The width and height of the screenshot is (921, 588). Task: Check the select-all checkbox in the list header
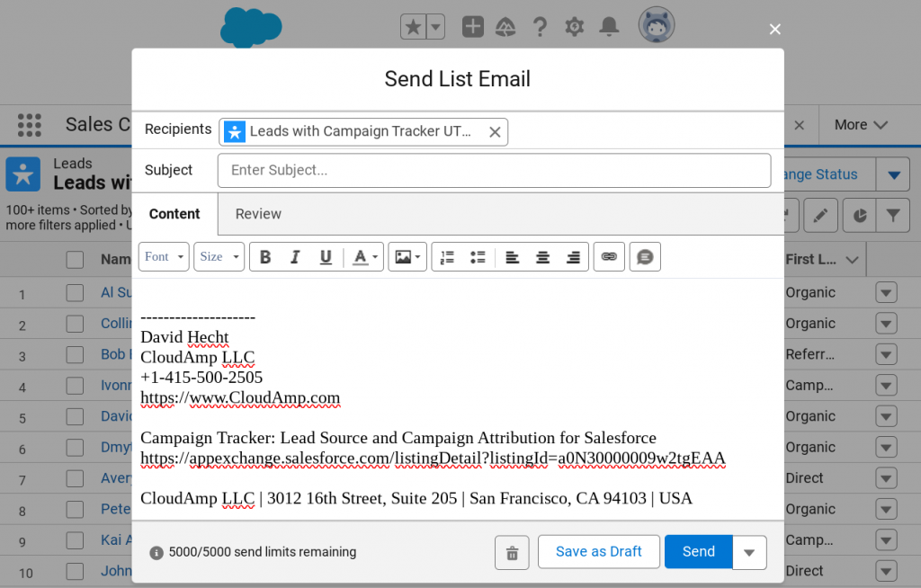(x=76, y=259)
